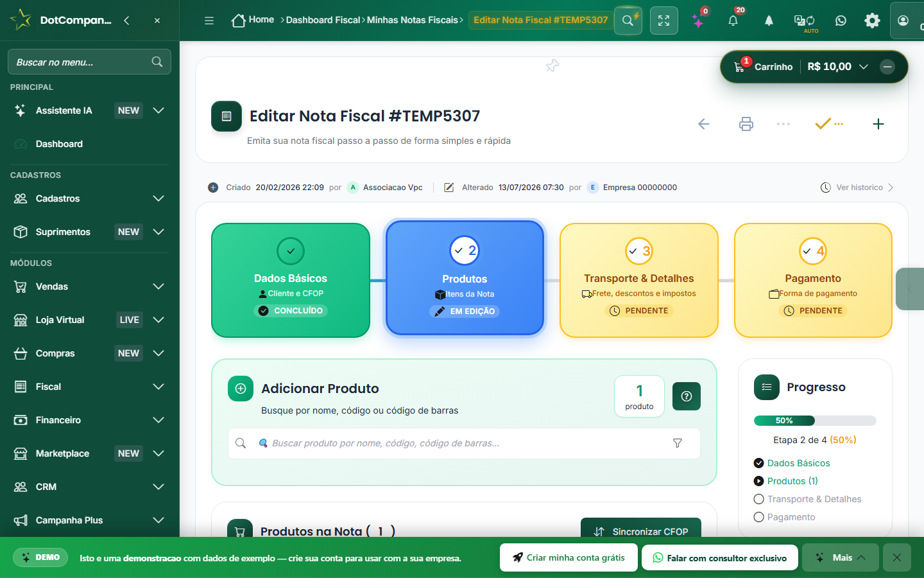Select Produtos step card
924x578 pixels.
[x=465, y=278]
